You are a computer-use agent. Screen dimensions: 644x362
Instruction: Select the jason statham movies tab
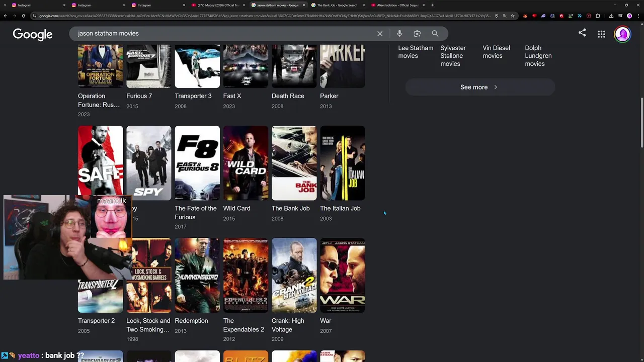click(278, 5)
